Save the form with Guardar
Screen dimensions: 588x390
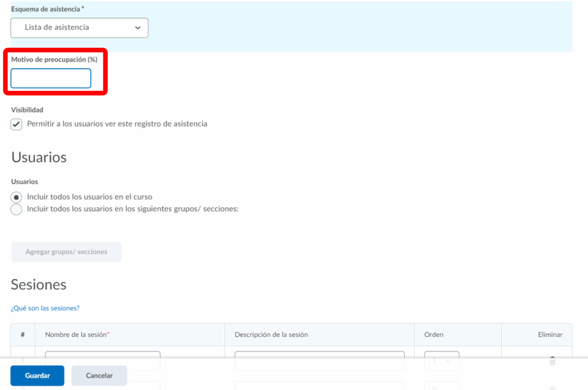pyautogui.click(x=37, y=376)
